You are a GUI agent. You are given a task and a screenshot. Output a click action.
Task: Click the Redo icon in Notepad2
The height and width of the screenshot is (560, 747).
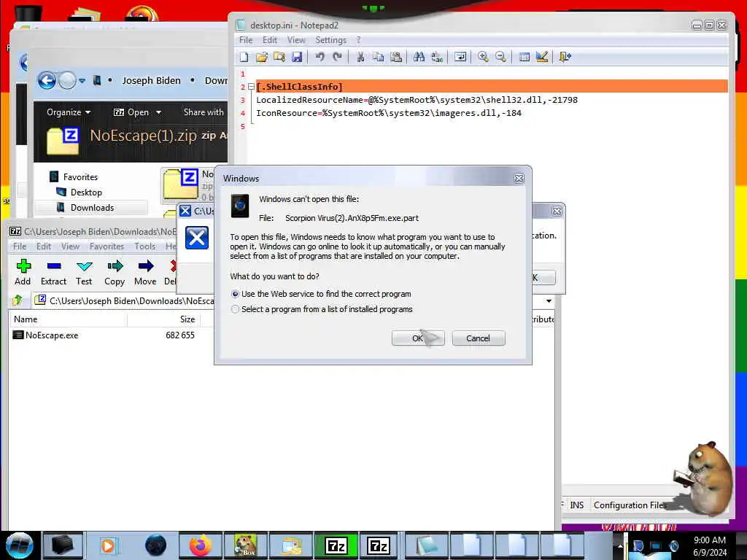[x=337, y=57]
